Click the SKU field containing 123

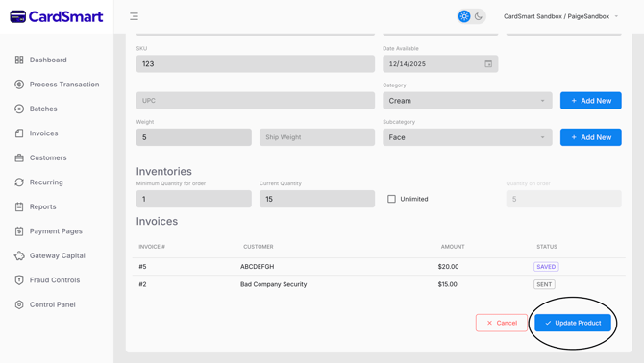point(256,64)
